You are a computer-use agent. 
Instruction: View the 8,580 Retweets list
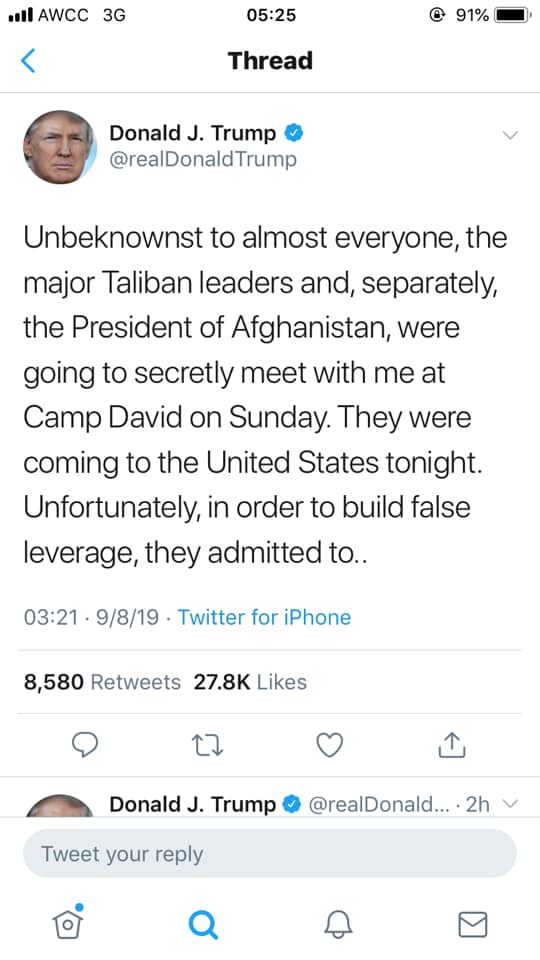102,682
